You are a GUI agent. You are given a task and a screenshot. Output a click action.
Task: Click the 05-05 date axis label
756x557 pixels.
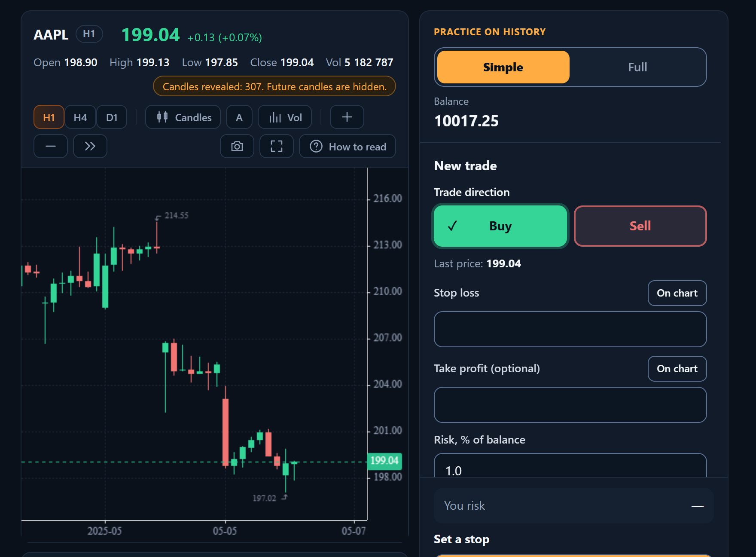[225, 531]
